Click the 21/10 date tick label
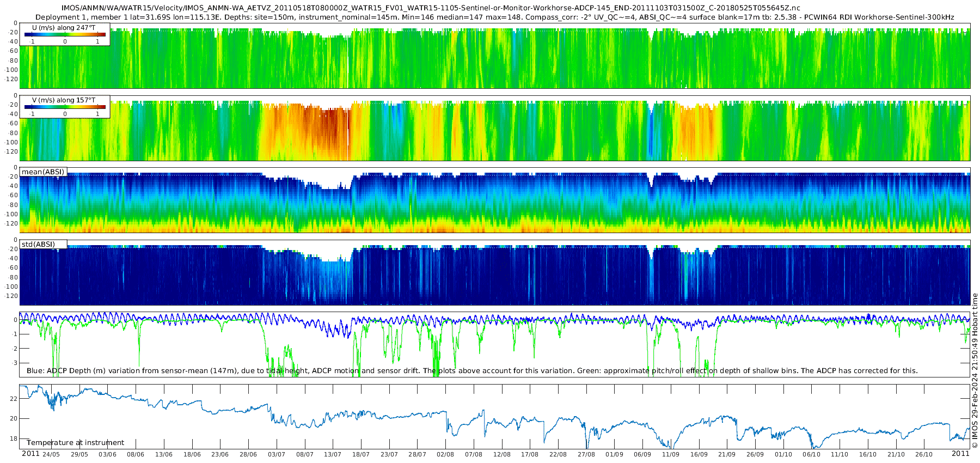The image size is (980, 463). coord(896,454)
